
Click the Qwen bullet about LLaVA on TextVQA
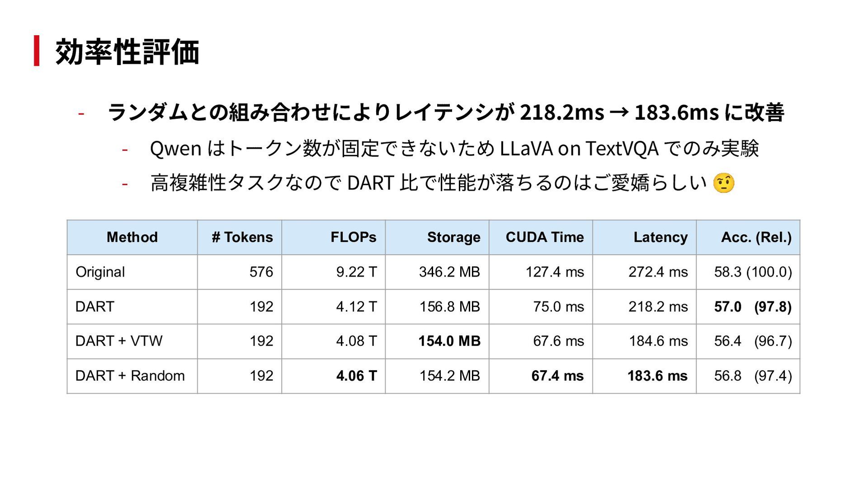[454, 148]
